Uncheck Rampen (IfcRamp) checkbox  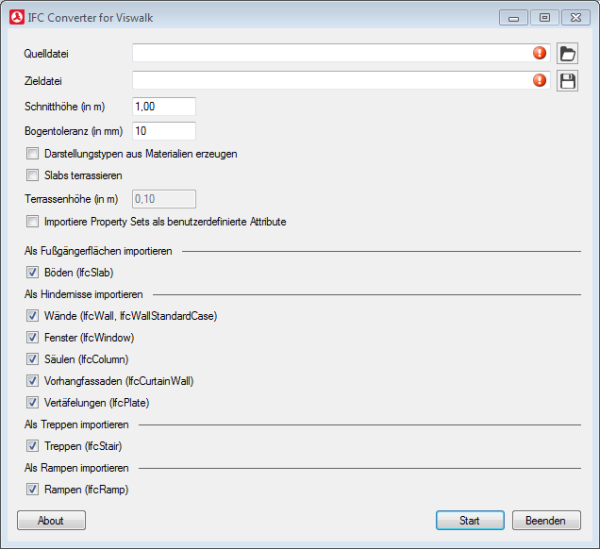pos(33,490)
